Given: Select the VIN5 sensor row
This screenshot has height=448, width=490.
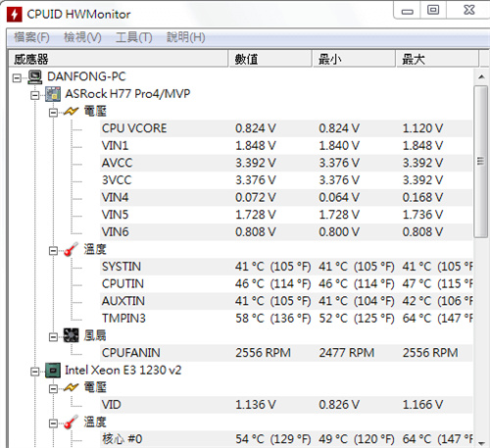Looking at the screenshot, I should pos(286,215).
